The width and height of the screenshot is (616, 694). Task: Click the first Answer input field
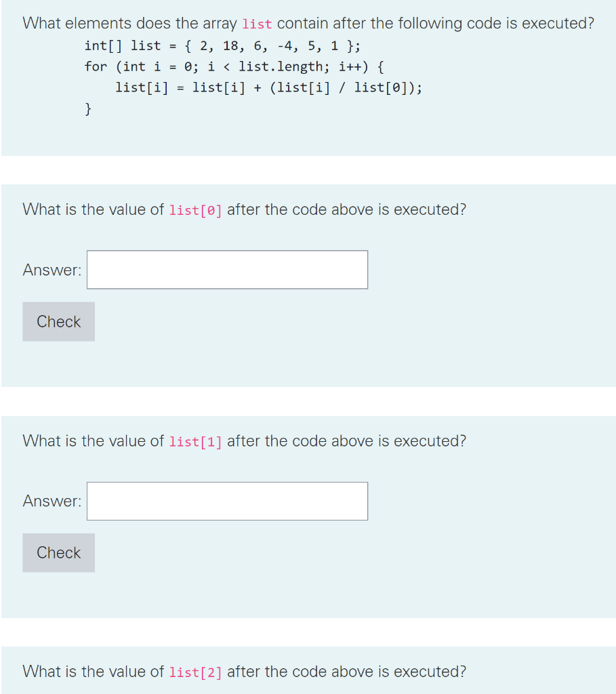point(226,269)
